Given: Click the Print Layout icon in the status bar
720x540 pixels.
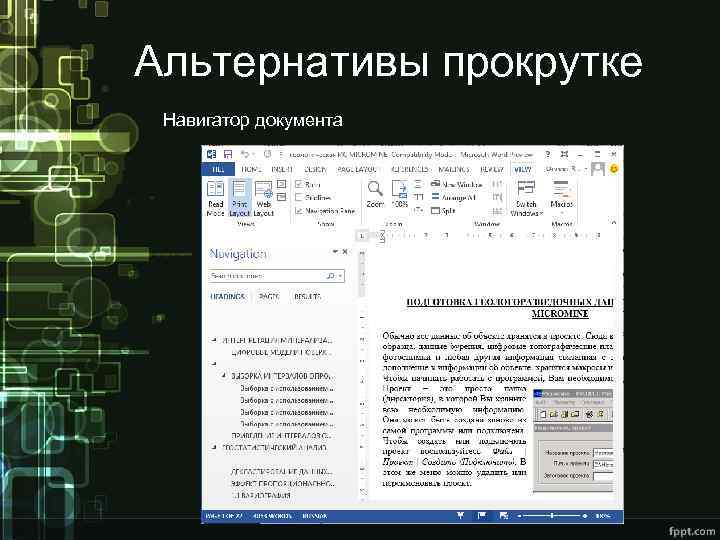Looking at the screenshot, I should click(482, 516).
